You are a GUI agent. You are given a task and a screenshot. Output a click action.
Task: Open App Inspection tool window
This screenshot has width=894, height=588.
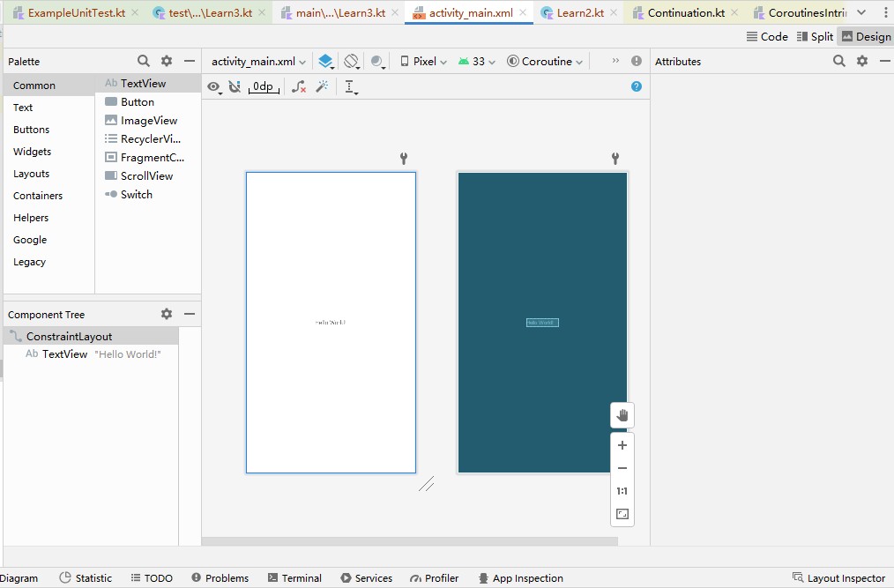pos(520,577)
